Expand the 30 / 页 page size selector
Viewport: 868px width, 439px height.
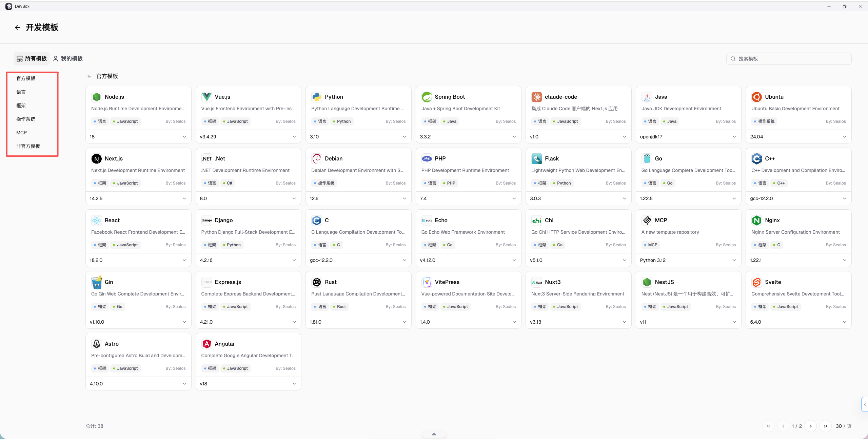click(844, 426)
